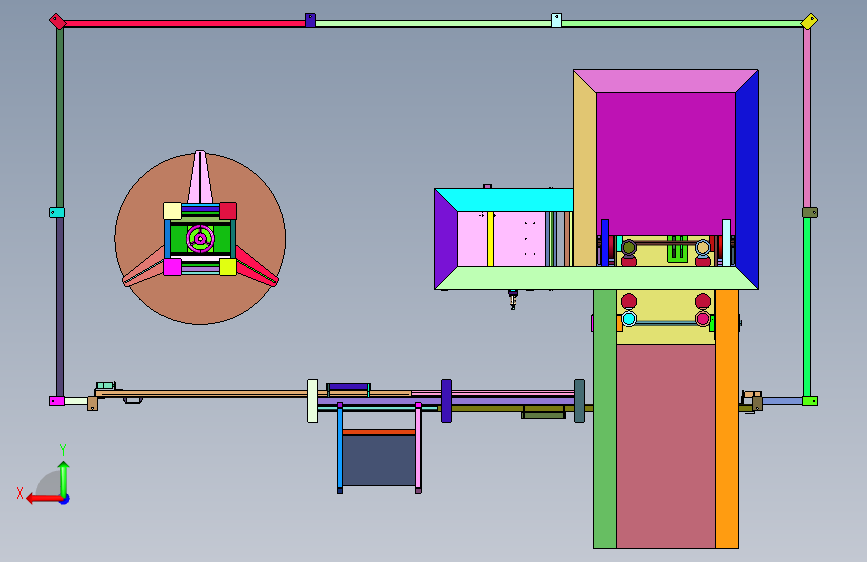The width and height of the screenshot is (867, 562).
Task: Select the orange vertical column of the stand
Action: tap(727, 419)
